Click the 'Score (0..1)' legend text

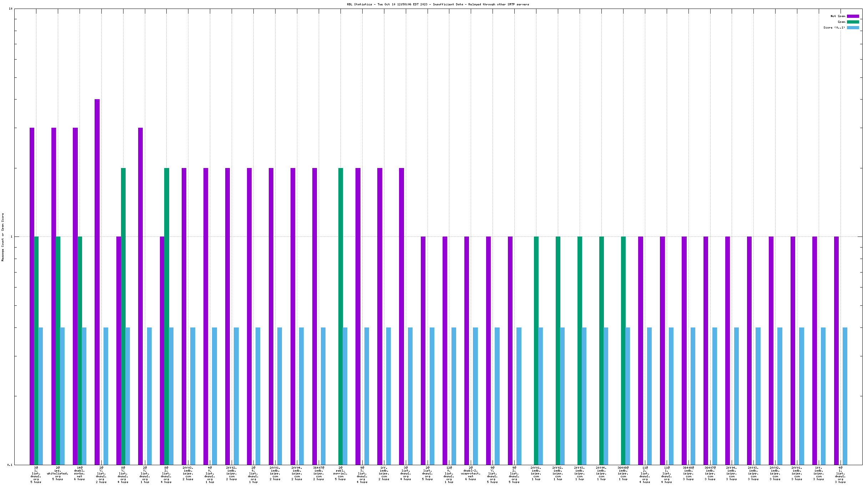[834, 27]
